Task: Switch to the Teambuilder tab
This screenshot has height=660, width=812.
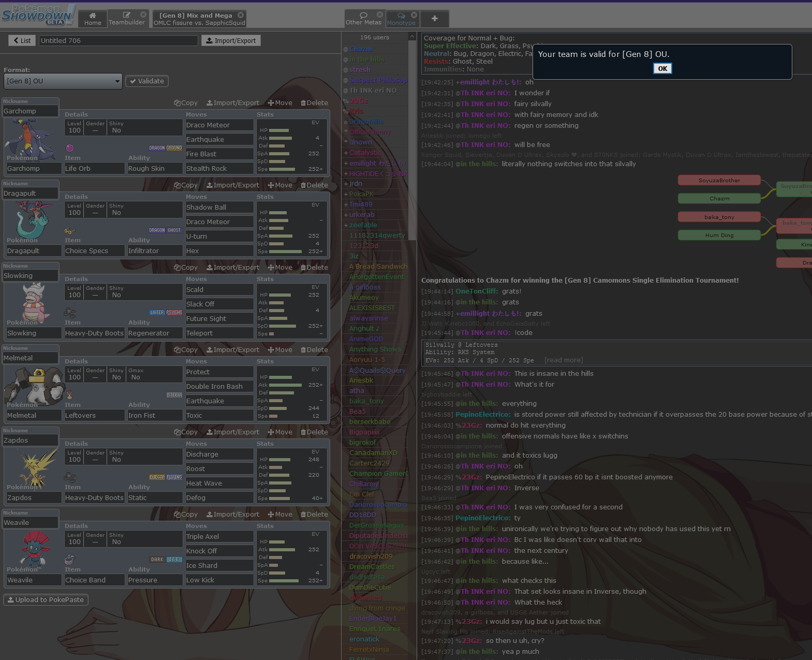Action: 127,19
